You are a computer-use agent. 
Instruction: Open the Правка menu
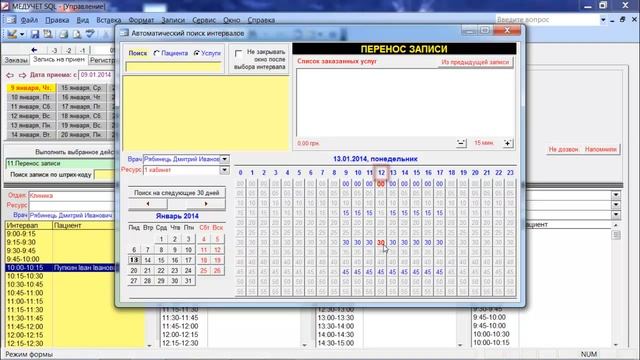coord(57,20)
